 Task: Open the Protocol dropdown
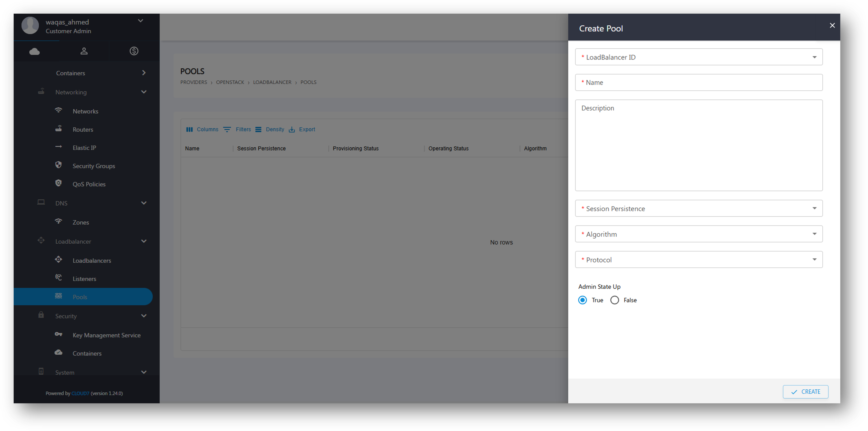coord(699,260)
